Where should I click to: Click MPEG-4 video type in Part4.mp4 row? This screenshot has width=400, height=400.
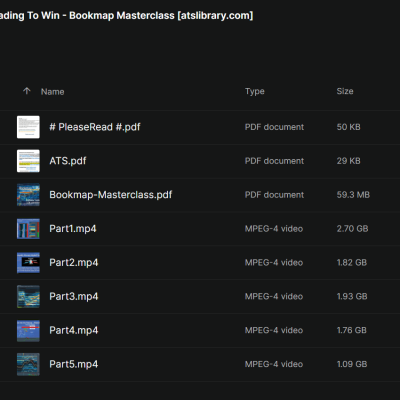click(274, 330)
